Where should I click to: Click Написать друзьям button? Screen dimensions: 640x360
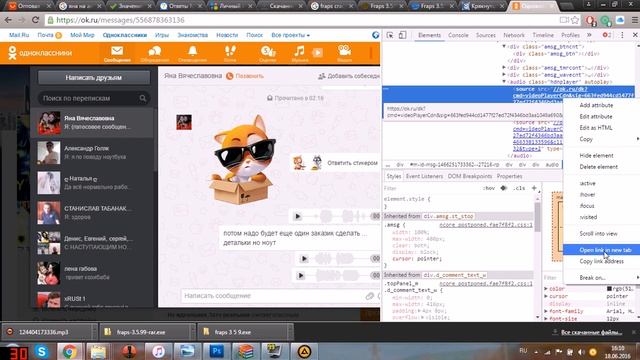[x=93, y=78]
